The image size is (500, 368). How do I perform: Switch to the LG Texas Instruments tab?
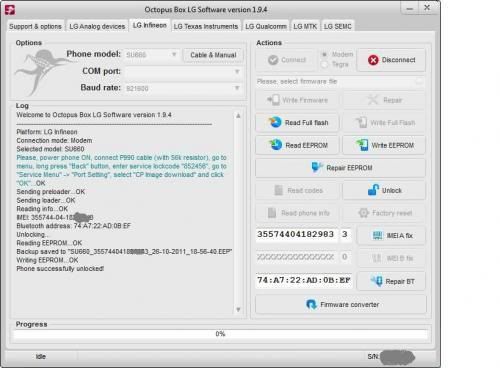pyautogui.click(x=206, y=26)
